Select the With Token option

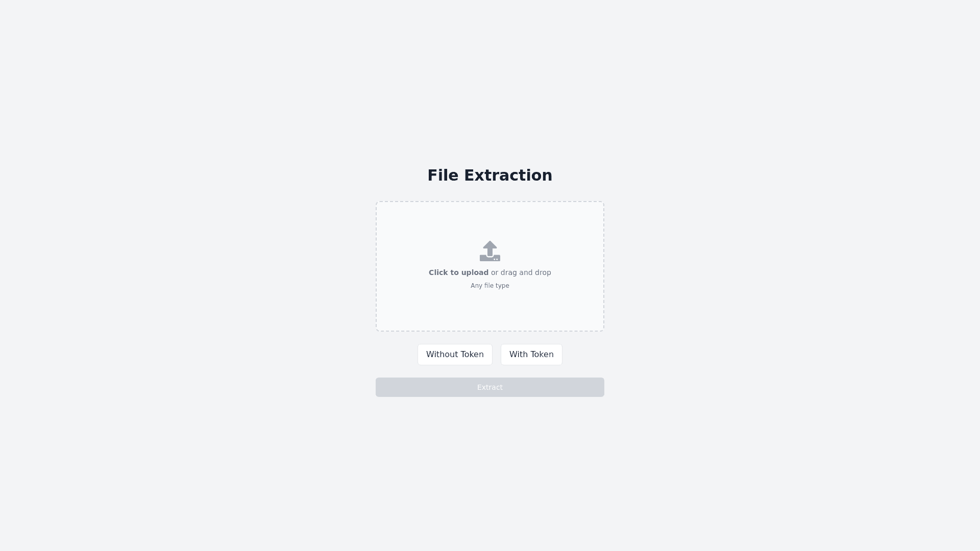click(x=531, y=355)
